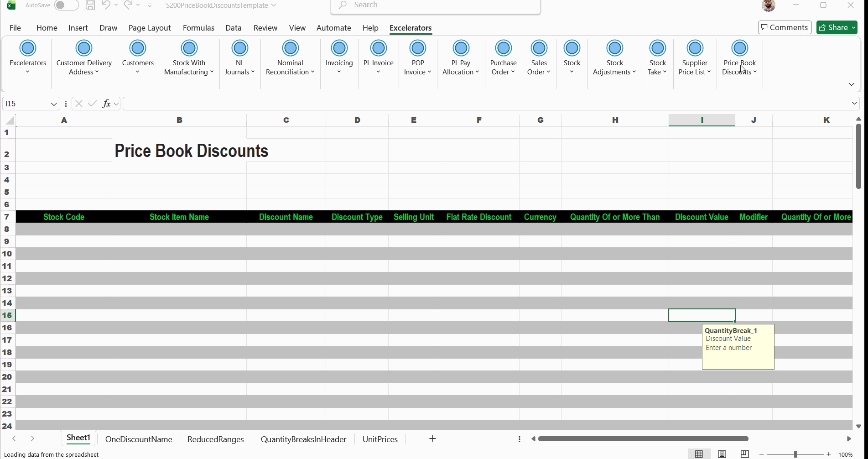868x459 pixels.
Task: Open the Sales Order ribbon icon
Action: pyautogui.click(x=539, y=48)
